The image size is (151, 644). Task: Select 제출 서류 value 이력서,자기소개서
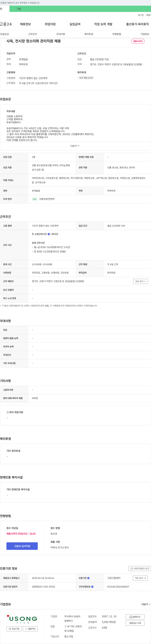pyautogui.click(x=59, y=547)
